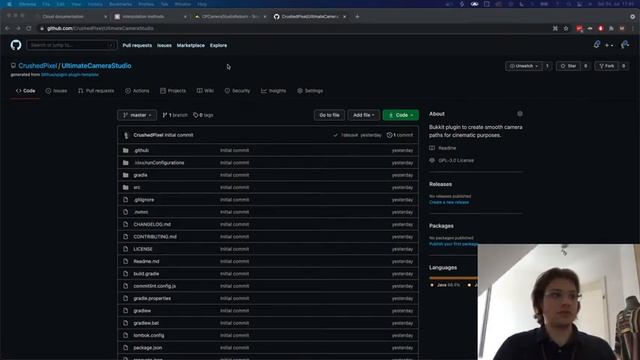Open the UltimateCameraStudio repository link

pos(96,66)
